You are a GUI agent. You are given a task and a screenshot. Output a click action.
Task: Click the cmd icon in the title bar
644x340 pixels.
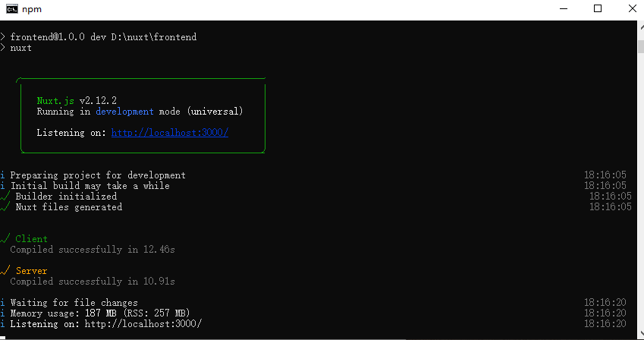[x=12, y=8]
